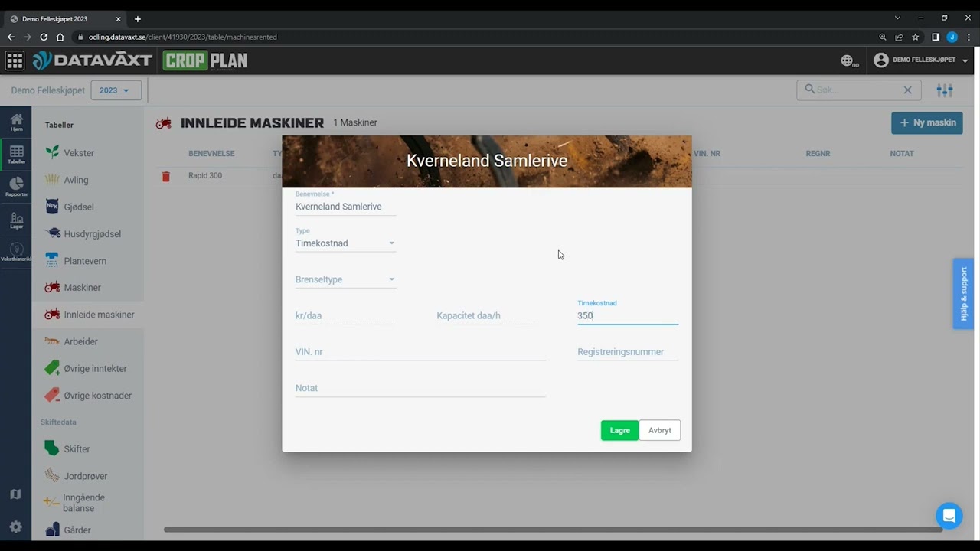Click the Registreringsnummer input field
Image resolution: width=980 pixels, height=551 pixels.
(x=628, y=352)
